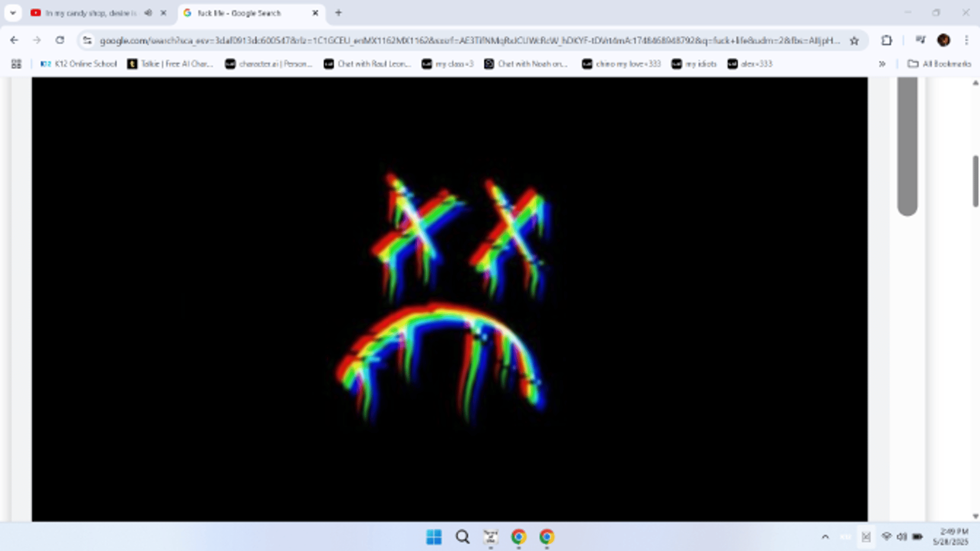Show hidden bookmarks with double chevron
980x551 pixels.
pos(882,64)
